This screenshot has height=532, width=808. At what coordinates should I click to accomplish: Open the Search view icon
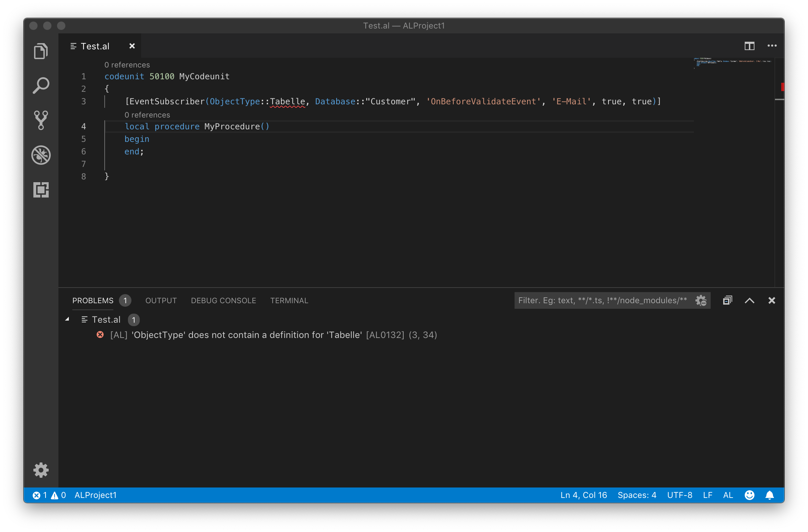point(41,86)
